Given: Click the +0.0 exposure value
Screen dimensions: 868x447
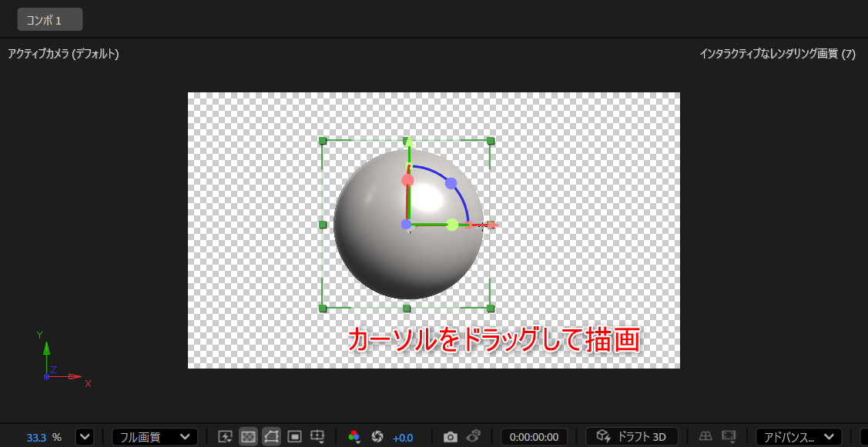Looking at the screenshot, I should pos(403,438).
